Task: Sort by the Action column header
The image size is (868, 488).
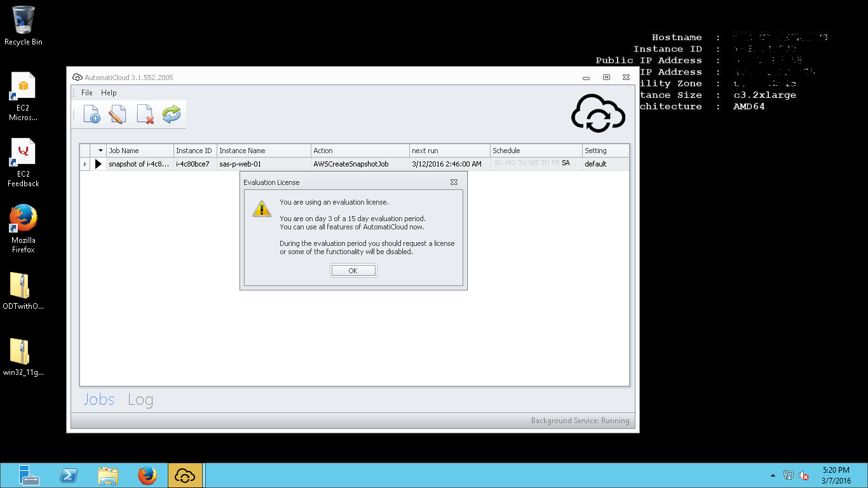Action: (360, 151)
